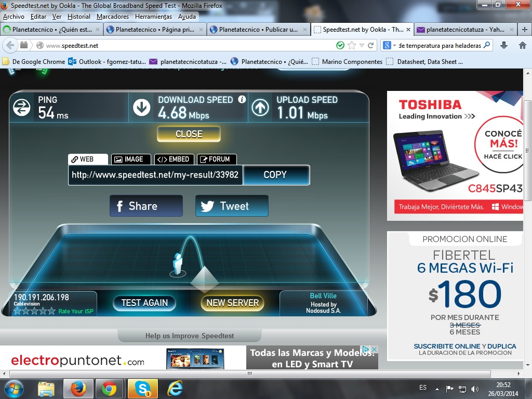Screen dimensions: 532x399
Task: Click the CLOSE button
Action: coord(189,134)
